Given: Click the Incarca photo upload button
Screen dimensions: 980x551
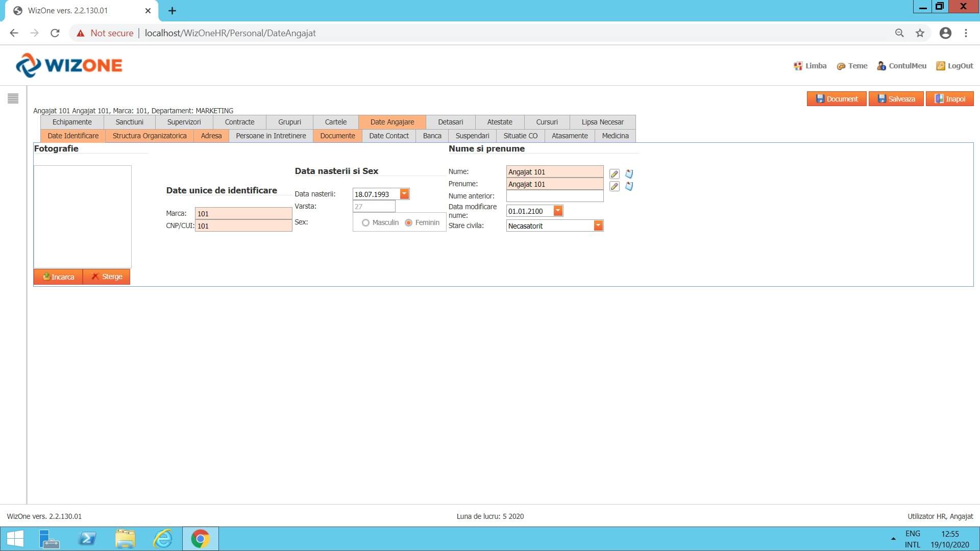Looking at the screenshot, I should pyautogui.click(x=58, y=277).
